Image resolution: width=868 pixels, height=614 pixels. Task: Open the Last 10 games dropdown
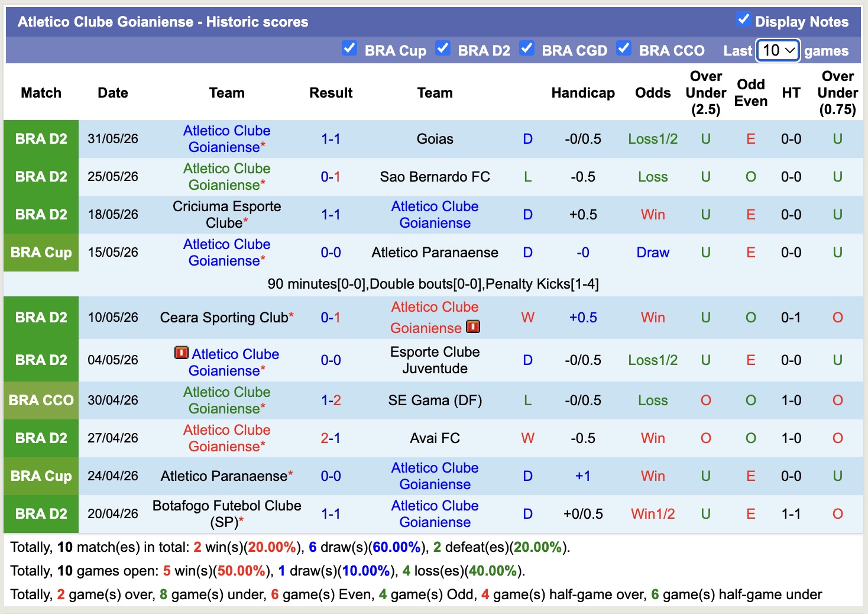click(778, 50)
